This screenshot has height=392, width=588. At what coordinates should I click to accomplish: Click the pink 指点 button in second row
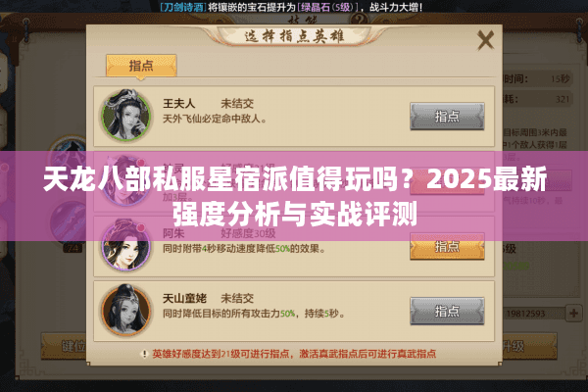pyautogui.click(x=447, y=182)
